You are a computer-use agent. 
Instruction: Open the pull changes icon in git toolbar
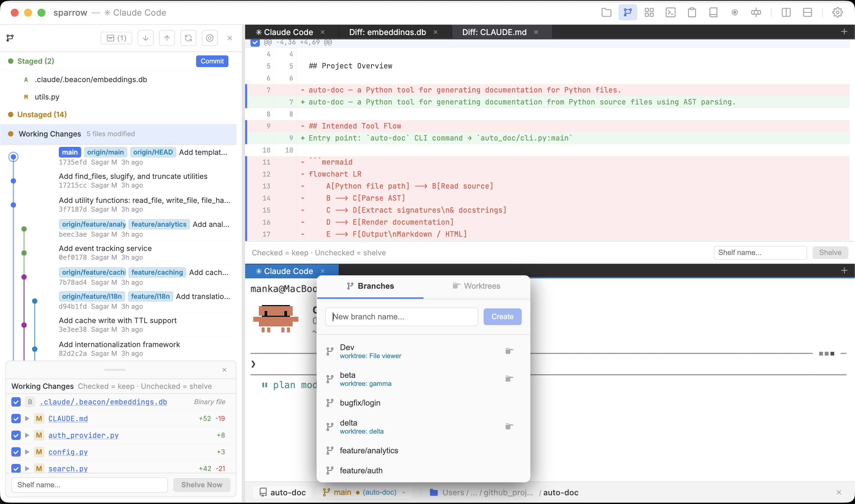pos(145,38)
